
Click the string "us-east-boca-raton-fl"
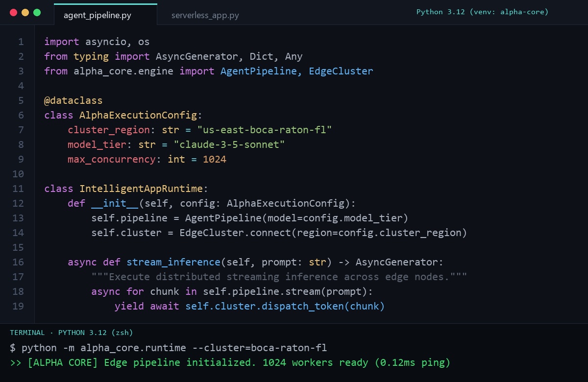265,130
